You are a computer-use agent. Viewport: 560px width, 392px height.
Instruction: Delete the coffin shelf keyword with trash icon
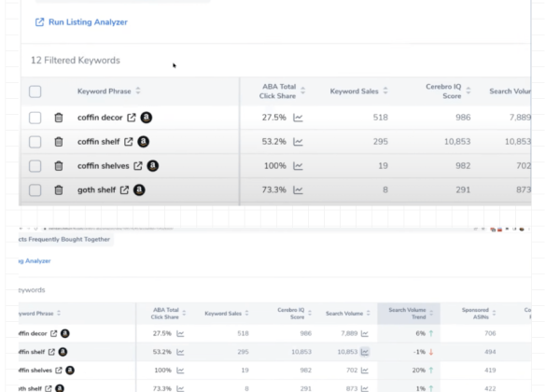tap(59, 142)
